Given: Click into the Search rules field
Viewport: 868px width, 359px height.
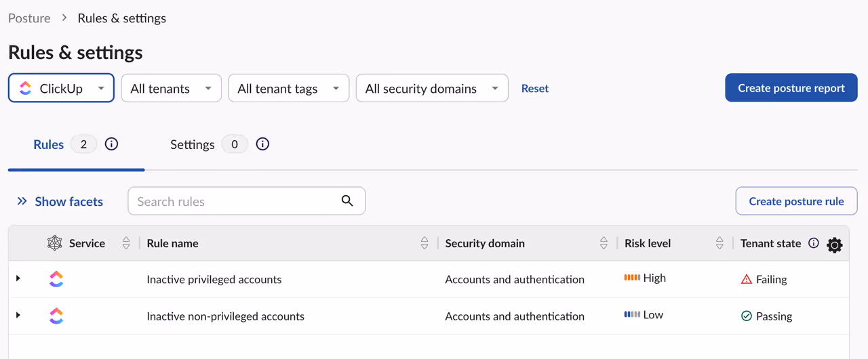Looking at the screenshot, I should tap(234, 201).
